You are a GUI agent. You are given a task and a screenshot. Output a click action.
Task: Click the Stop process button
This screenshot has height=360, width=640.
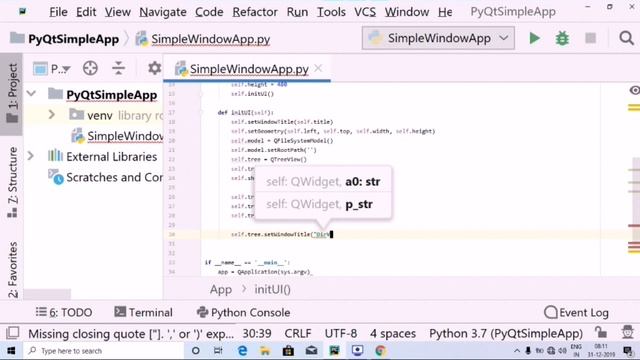pos(590,38)
